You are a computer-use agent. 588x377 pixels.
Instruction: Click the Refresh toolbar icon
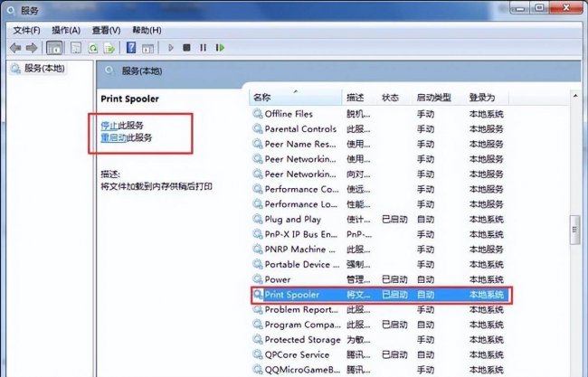pos(92,48)
